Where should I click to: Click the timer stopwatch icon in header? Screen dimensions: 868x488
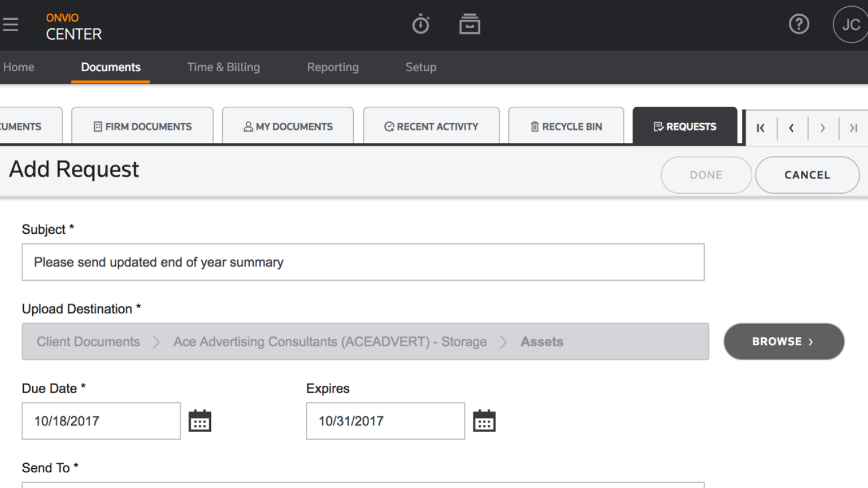(x=420, y=24)
